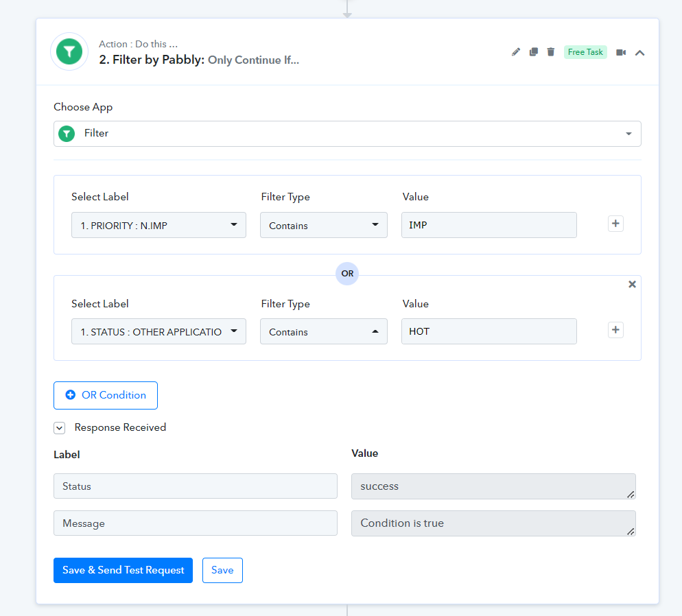
Task: Collapse the Filter by Pabbly step
Action: (640, 53)
